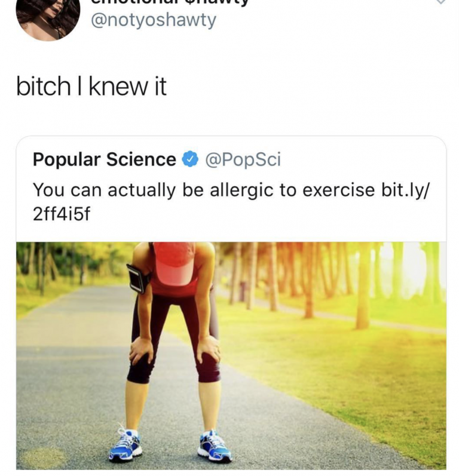Open the bit.ly article link
459x476 pixels.
point(405,190)
